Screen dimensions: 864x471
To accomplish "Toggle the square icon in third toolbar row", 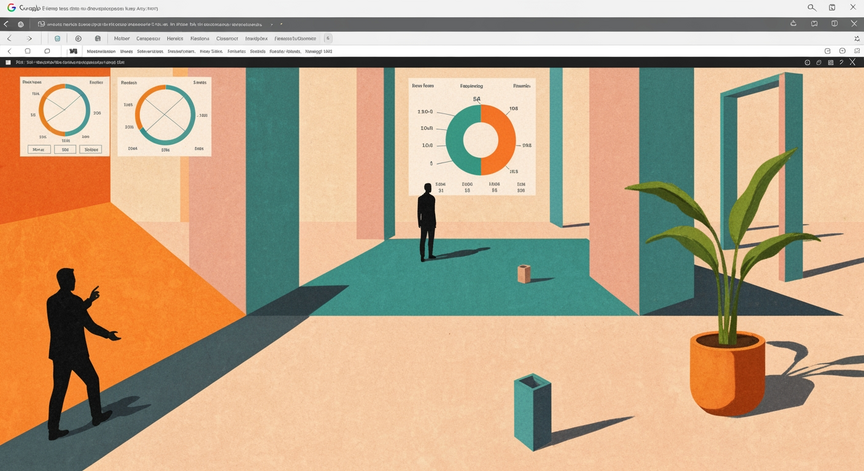I will tap(28, 51).
